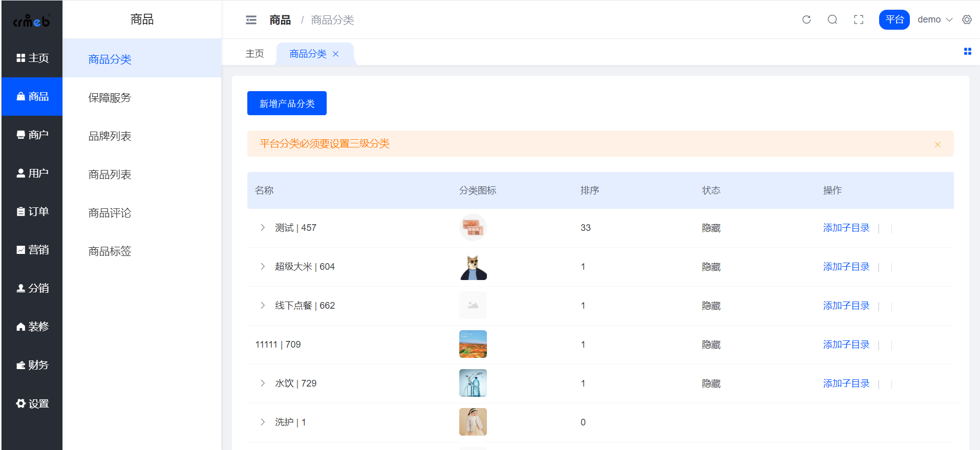Image resolution: width=980 pixels, height=450 pixels.
Task: Open 品牌列表 in the submenu
Action: pyautogui.click(x=110, y=136)
